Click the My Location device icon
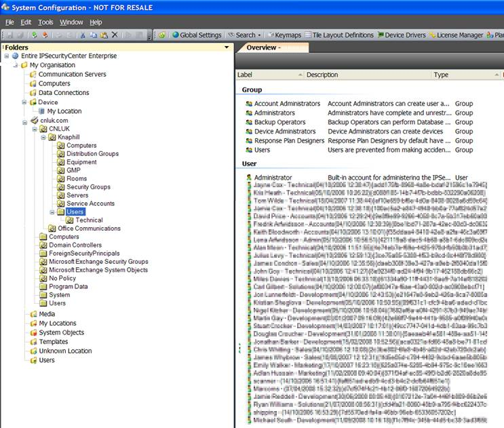504x428 pixels. click(41, 111)
